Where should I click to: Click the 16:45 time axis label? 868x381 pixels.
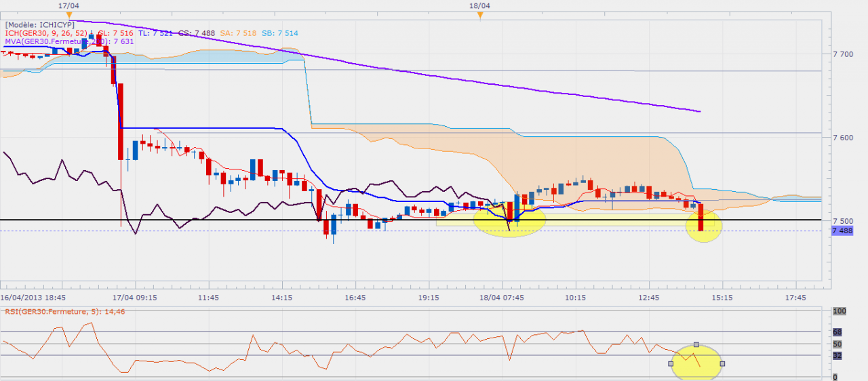(x=355, y=298)
